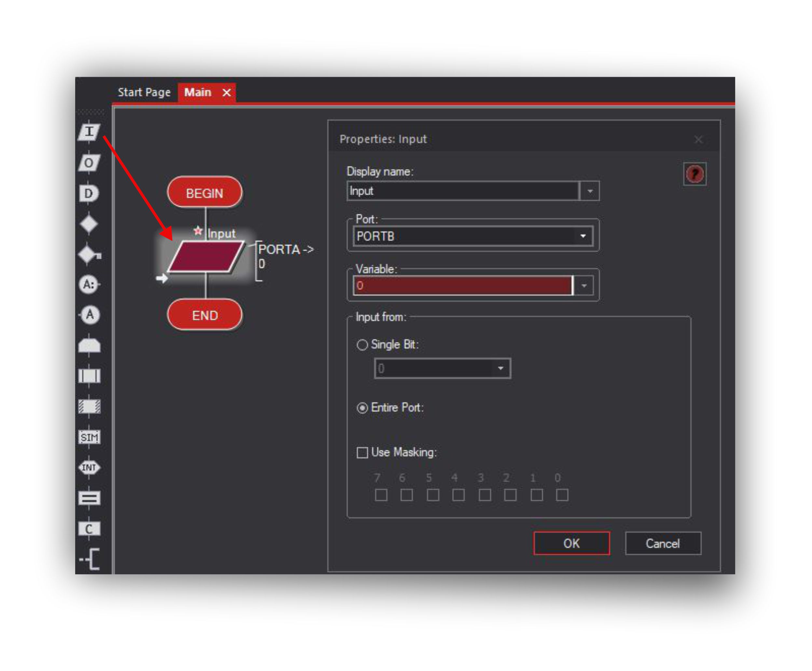The height and width of the screenshot is (671, 812).
Task: Toggle mask bit 0 checkbox
Action: [562, 495]
